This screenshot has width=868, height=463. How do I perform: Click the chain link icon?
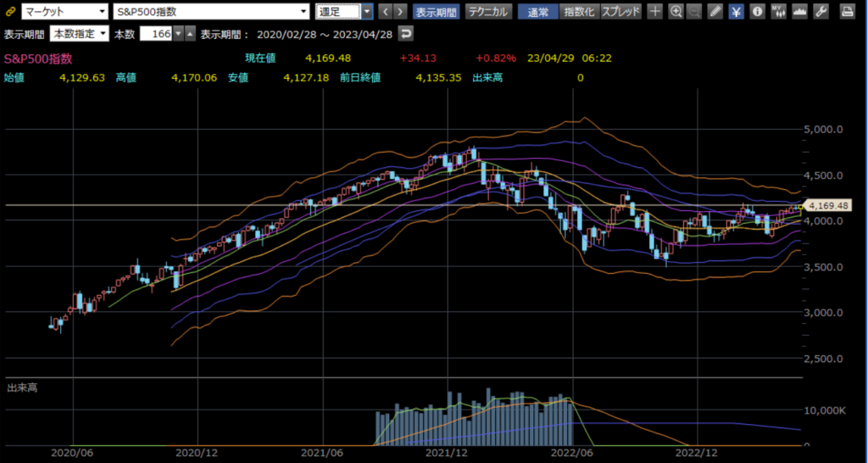pos(10,12)
